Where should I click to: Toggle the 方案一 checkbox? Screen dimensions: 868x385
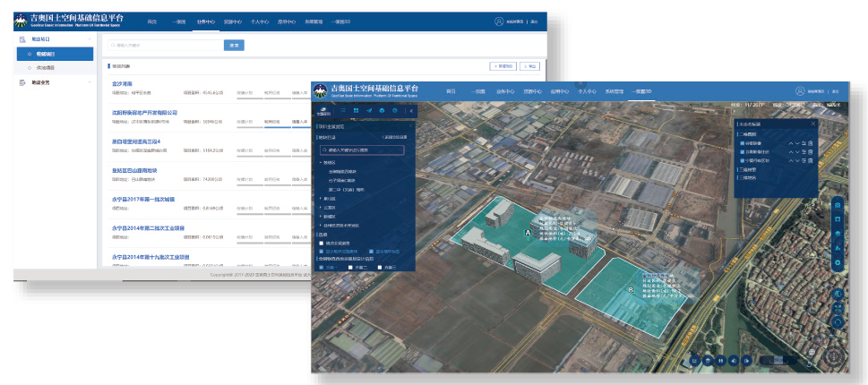click(x=321, y=267)
